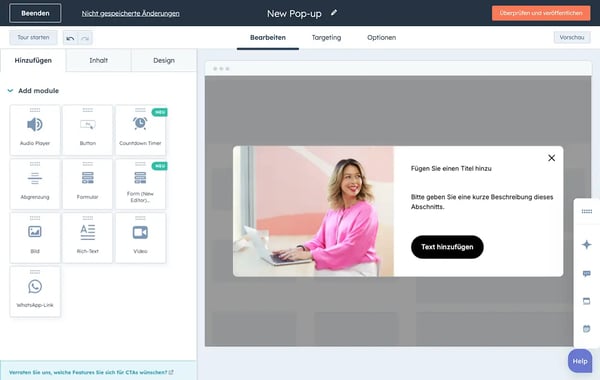Image resolution: width=600 pixels, height=380 pixels.
Task: Click the redo arrow
Action: pos(85,38)
